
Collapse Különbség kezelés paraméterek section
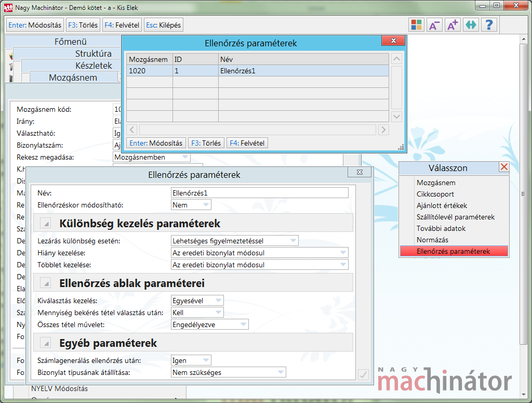tap(46, 224)
